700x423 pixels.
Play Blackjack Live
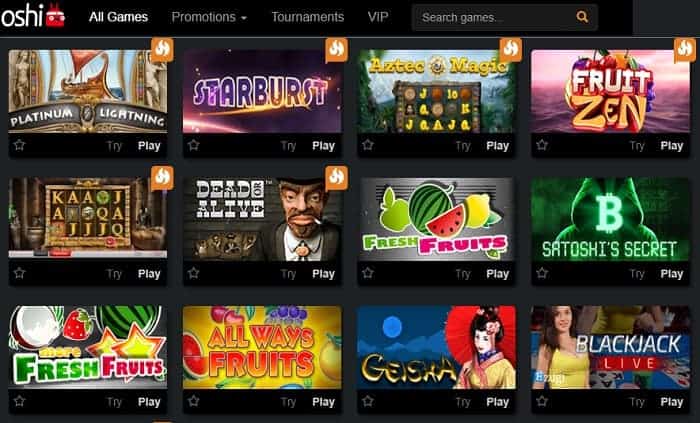tap(671, 402)
